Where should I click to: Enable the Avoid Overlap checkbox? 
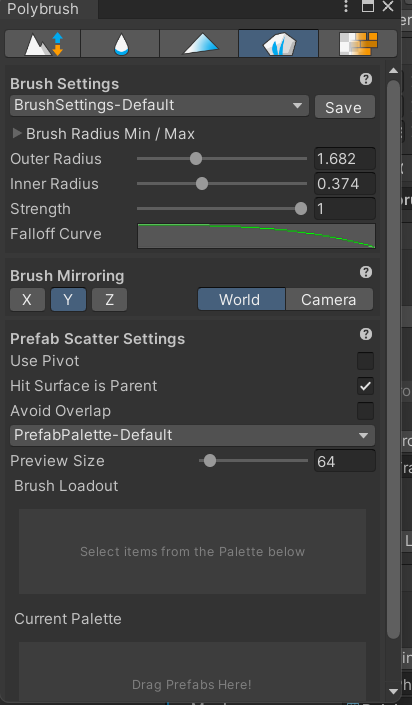pos(365,411)
